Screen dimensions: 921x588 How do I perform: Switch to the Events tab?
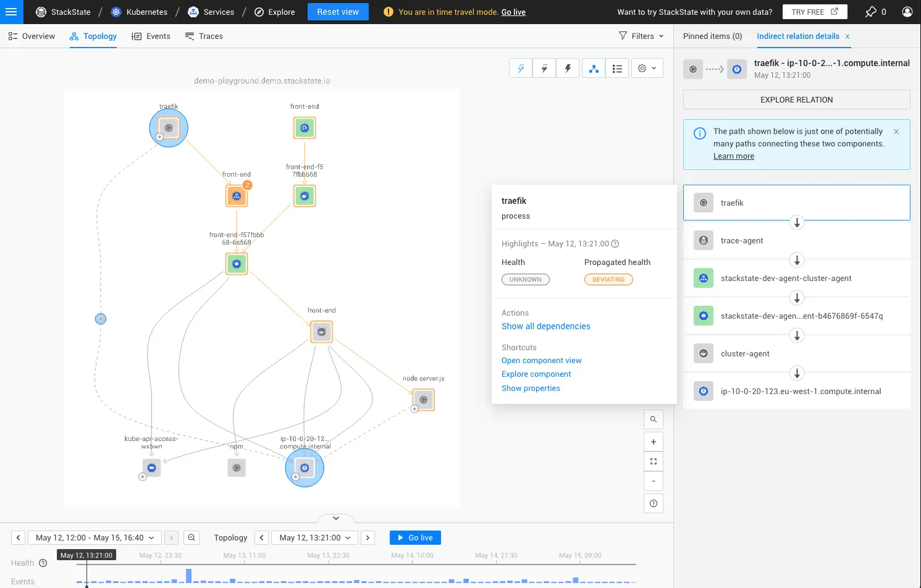[x=151, y=36]
